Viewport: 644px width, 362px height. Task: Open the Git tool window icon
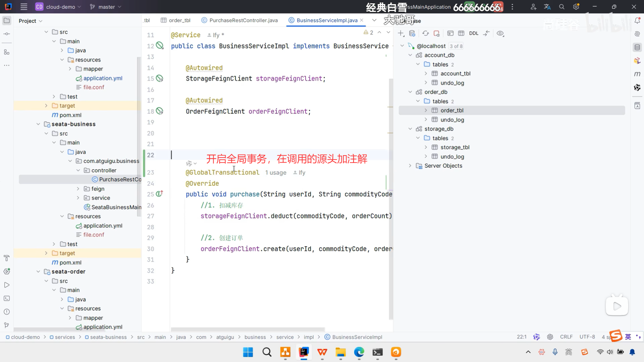[x=6, y=325]
